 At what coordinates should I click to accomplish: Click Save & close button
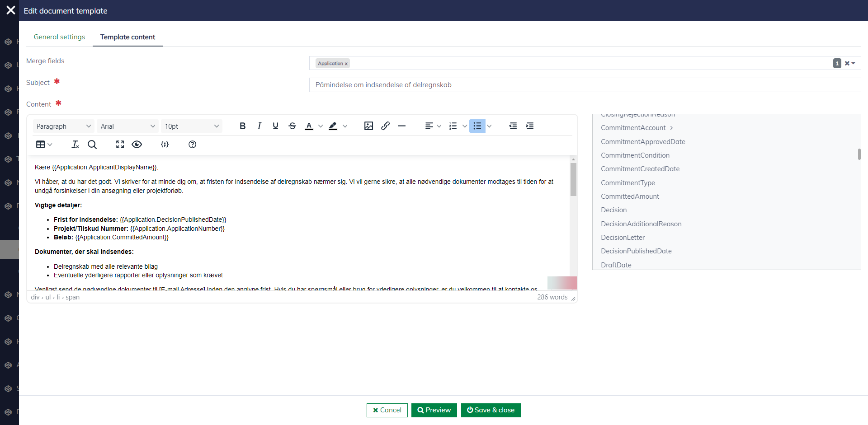click(x=491, y=410)
